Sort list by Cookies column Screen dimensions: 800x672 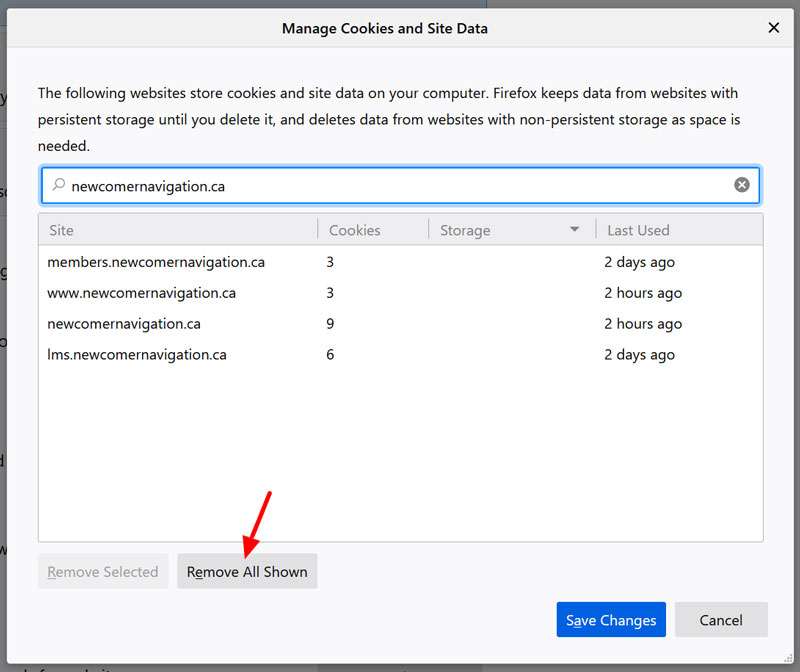click(373, 230)
